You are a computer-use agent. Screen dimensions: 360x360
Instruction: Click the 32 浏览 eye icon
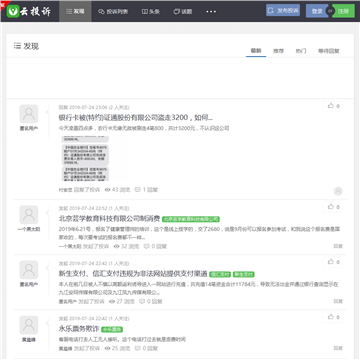pos(116,246)
